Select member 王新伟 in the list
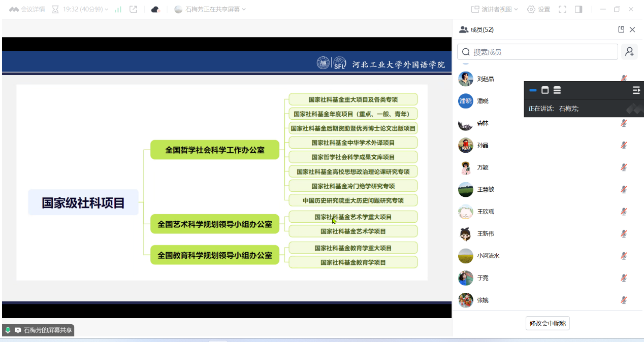This screenshot has width=644, height=342. pos(485,234)
